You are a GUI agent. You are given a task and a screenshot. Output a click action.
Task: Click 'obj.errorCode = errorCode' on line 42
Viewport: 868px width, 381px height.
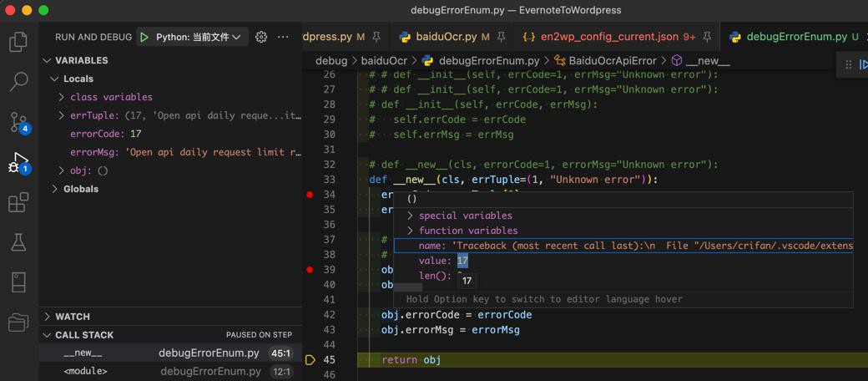coord(457,314)
